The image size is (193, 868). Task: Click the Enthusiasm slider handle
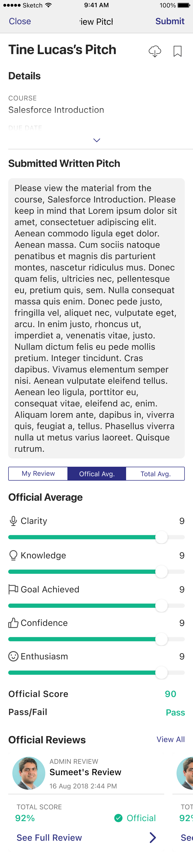pos(161,673)
